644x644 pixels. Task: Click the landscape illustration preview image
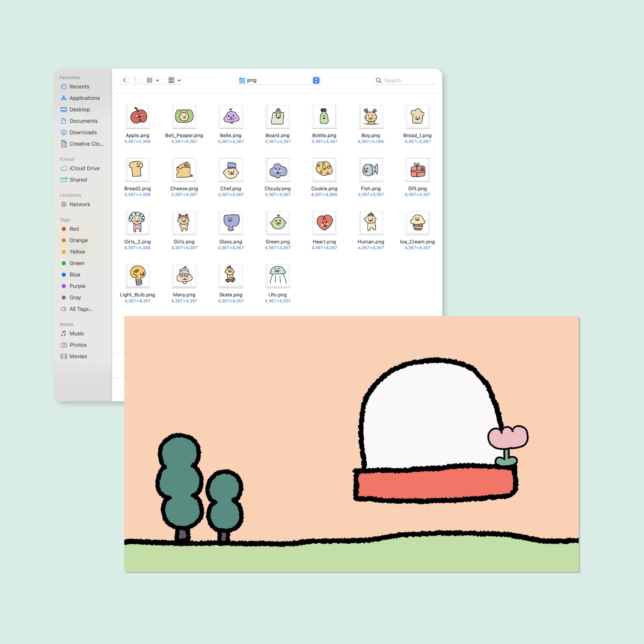pos(352,444)
